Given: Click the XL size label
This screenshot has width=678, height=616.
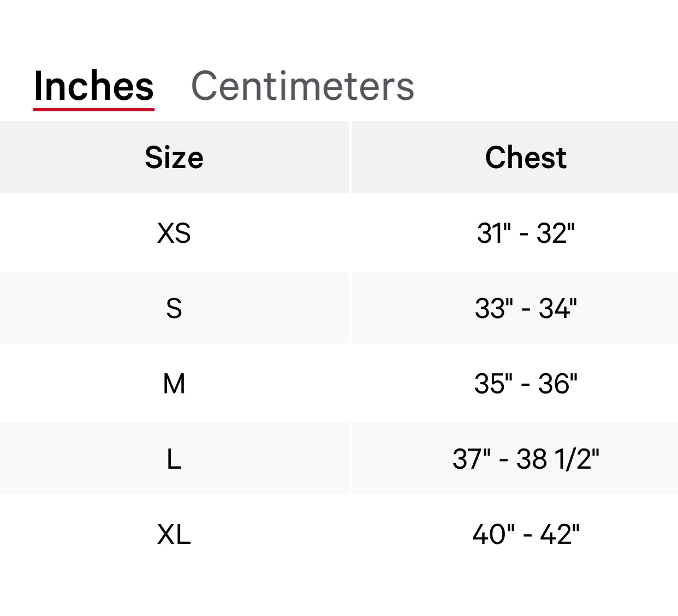Looking at the screenshot, I should [x=174, y=535].
